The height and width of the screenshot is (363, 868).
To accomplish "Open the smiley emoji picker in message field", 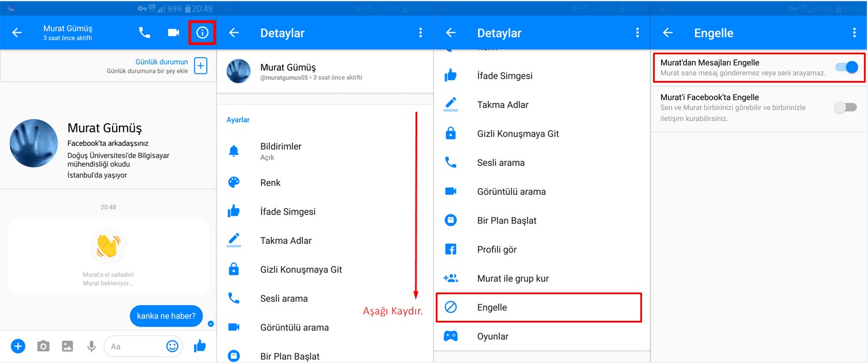I will pyautogui.click(x=172, y=346).
